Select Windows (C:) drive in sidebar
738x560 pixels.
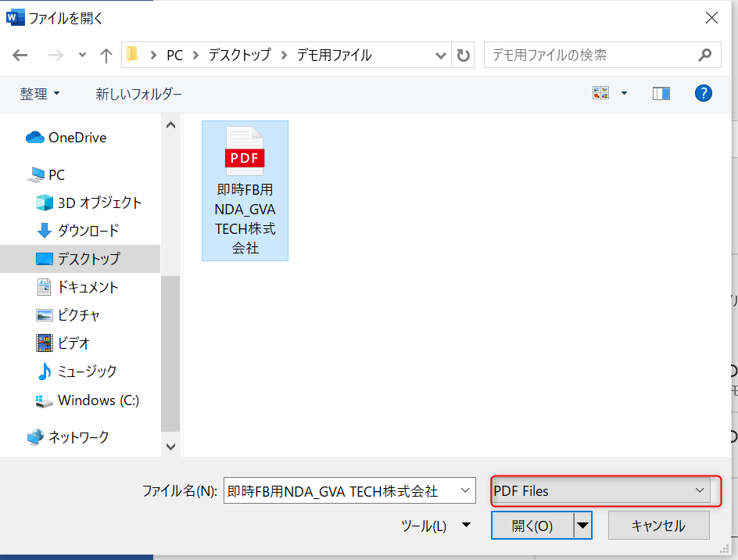(98, 400)
